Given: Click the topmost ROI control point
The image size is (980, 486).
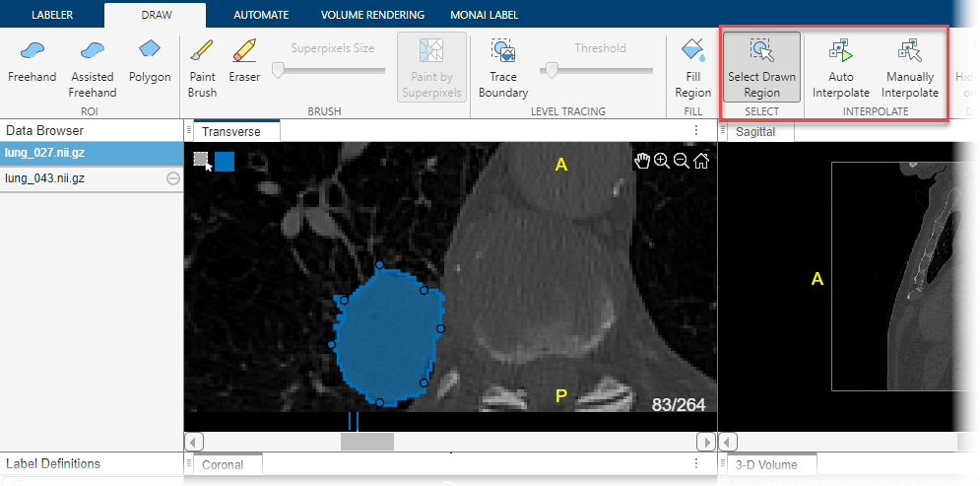Looking at the screenshot, I should pyautogui.click(x=379, y=265).
